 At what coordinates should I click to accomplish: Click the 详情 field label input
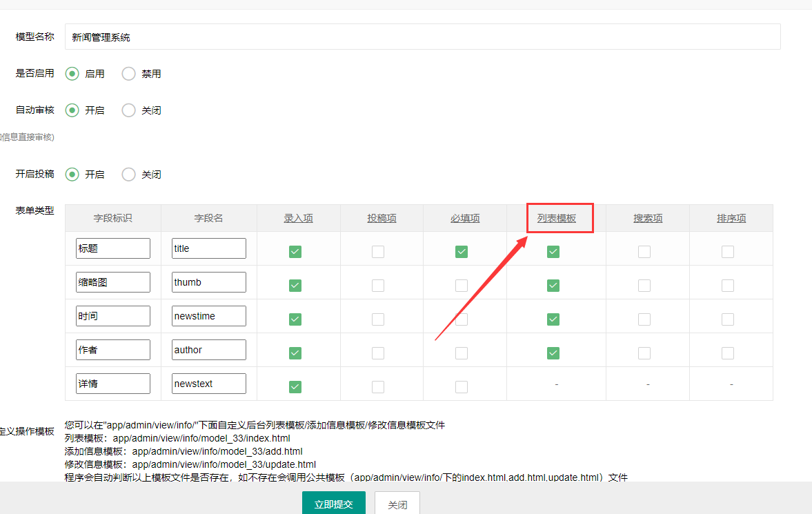[113, 384]
